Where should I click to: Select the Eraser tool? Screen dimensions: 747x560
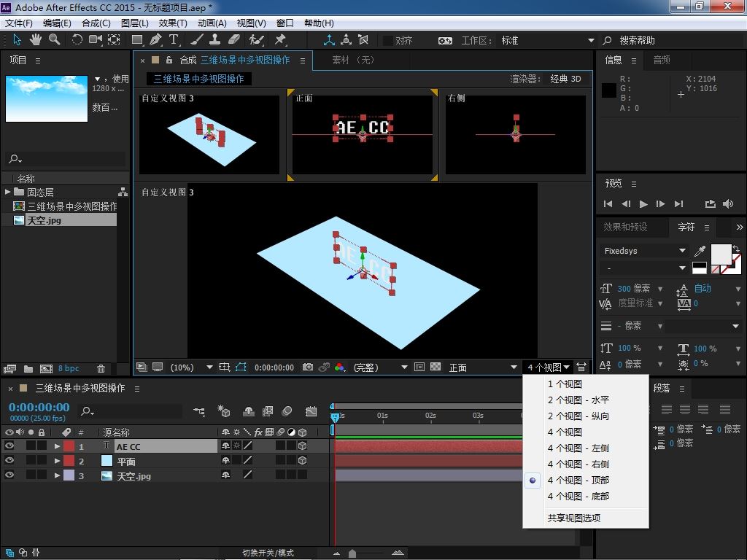[234, 40]
